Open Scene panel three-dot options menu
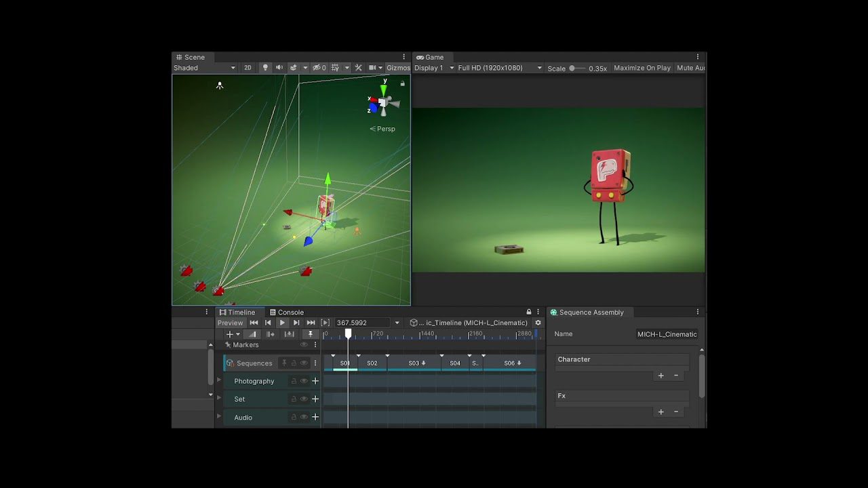Viewport: 868px width, 488px height. tap(404, 58)
